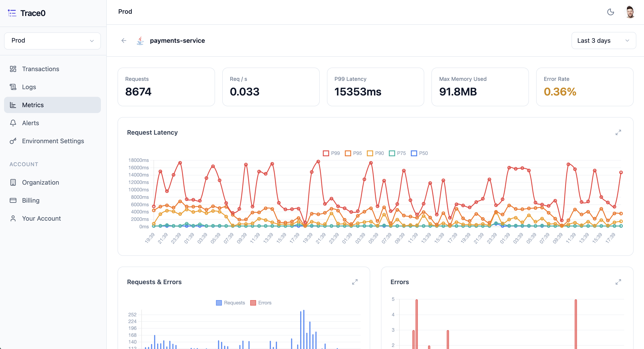Toggle P90 series in latency legend

click(375, 153)
